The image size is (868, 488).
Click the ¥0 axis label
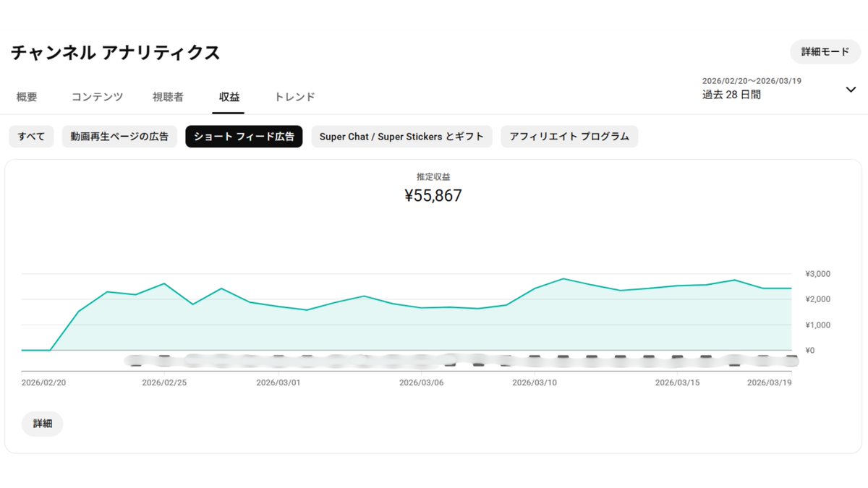coord(809,351)
